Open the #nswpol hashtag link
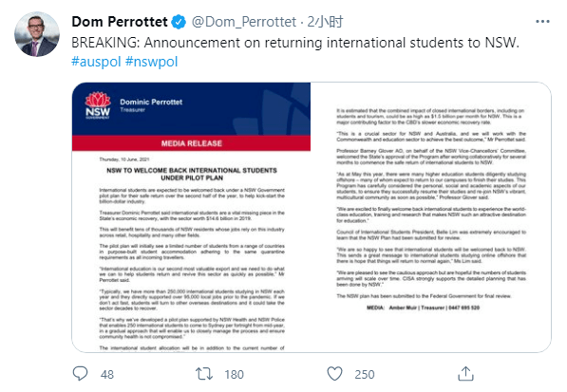 (x=151, y=62)
